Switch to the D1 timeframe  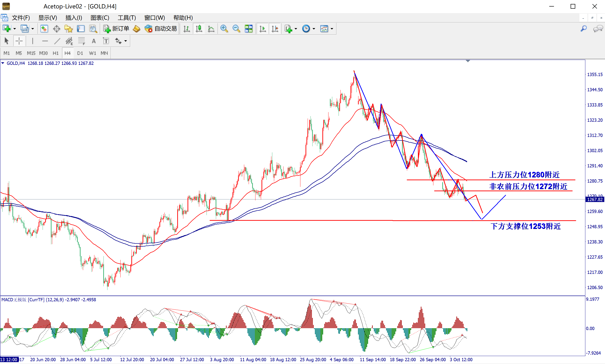coord(80,53)
